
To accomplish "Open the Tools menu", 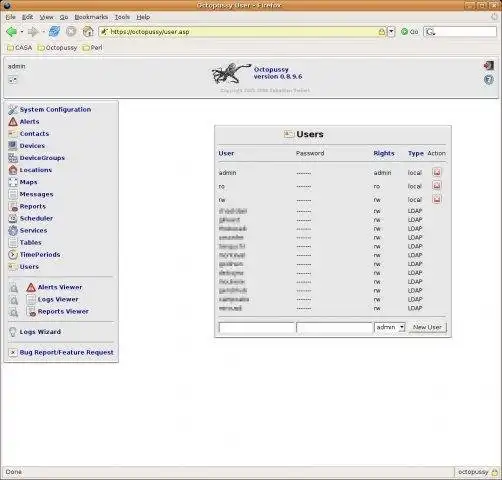I will point(122,17).
